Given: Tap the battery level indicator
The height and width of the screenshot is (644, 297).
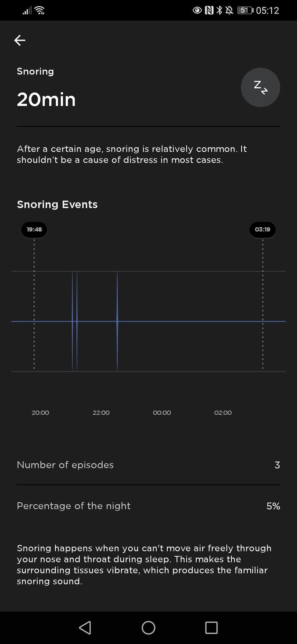Looking at the screenshot, I should point(245,10).
